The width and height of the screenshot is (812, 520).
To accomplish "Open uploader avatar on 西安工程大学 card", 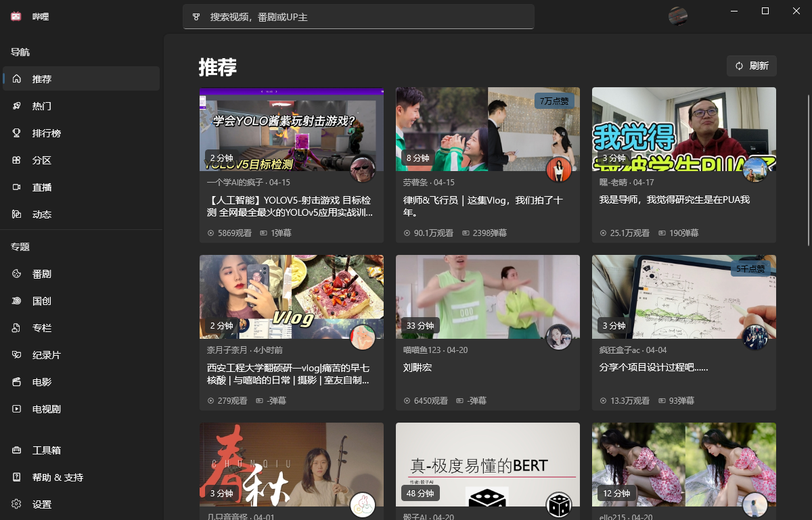I will tap(363, 337).
